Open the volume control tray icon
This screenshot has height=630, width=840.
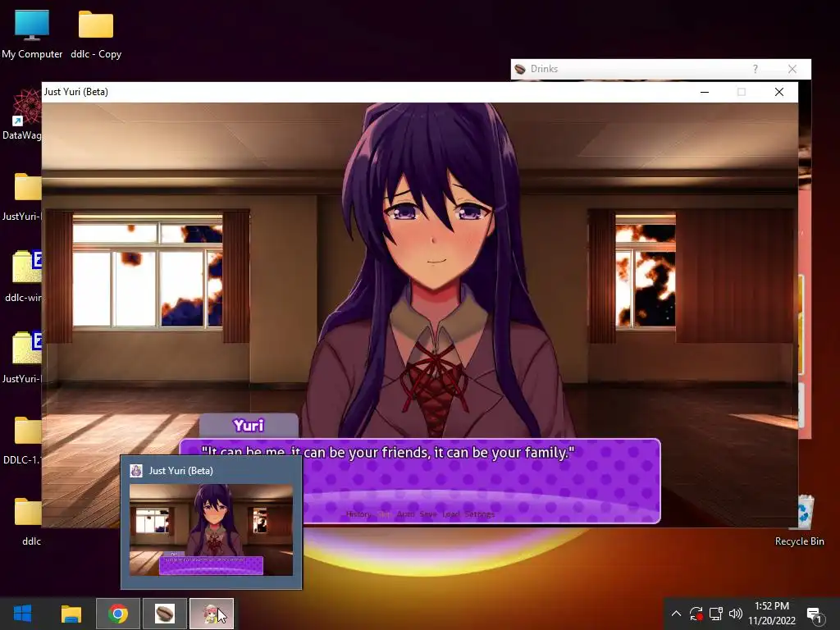coord(736,614)
